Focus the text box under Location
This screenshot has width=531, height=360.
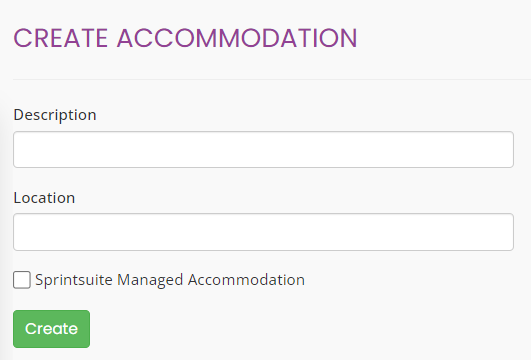coord(263,232)
